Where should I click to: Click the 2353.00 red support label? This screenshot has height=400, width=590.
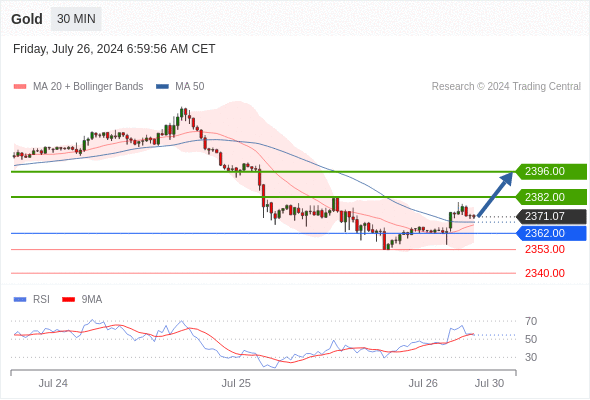[545, 249]
